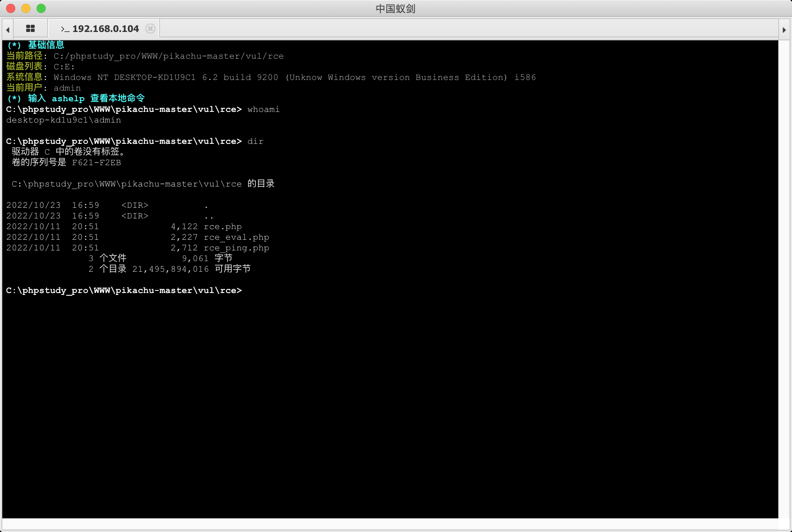Select the 192.168.0.104 terminal tab
The width and height of the screenshot is (792, 532).
(104, 29)
